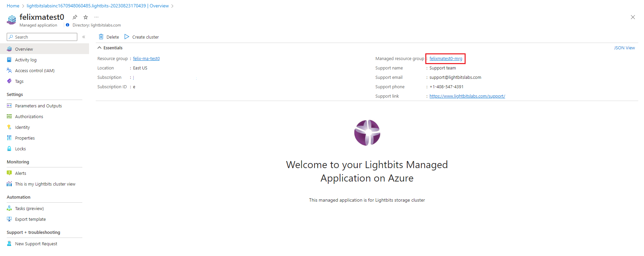Click the directory info icon
644x256 pixels.
coord(68,25)
